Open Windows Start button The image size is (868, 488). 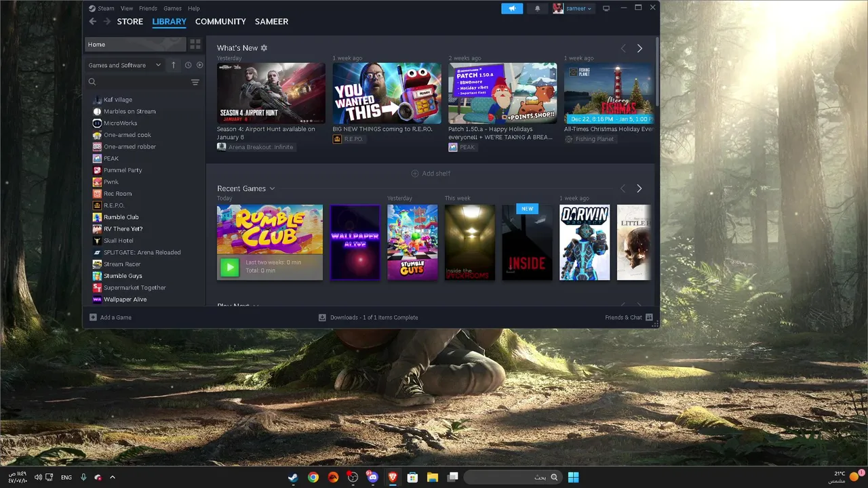pos(574,477)
